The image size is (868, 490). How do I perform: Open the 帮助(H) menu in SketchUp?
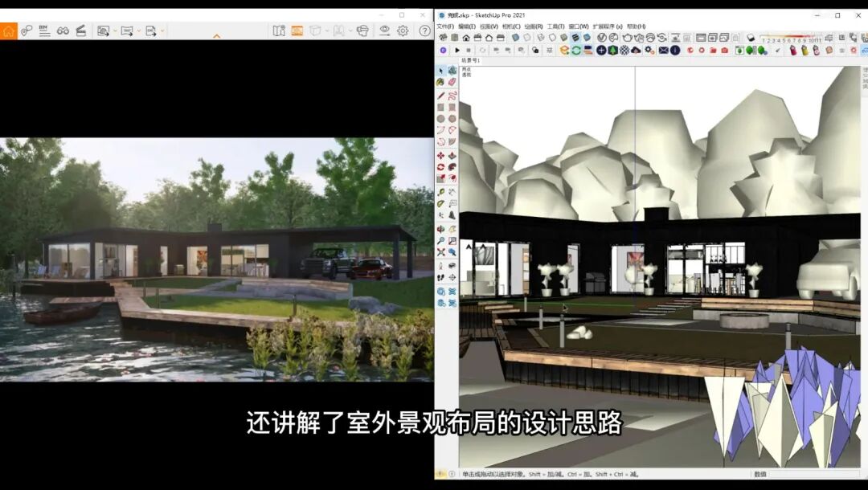point(636,26)
